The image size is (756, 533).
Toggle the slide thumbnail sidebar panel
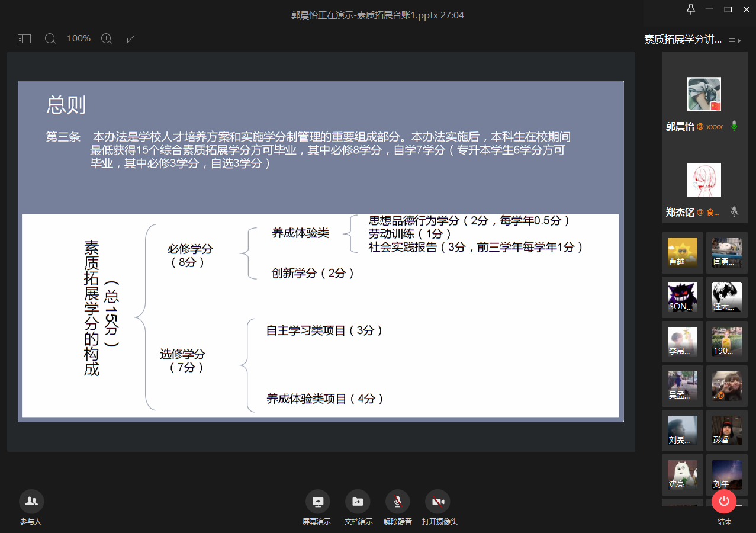pyautogui.click(x=24, y=38)
